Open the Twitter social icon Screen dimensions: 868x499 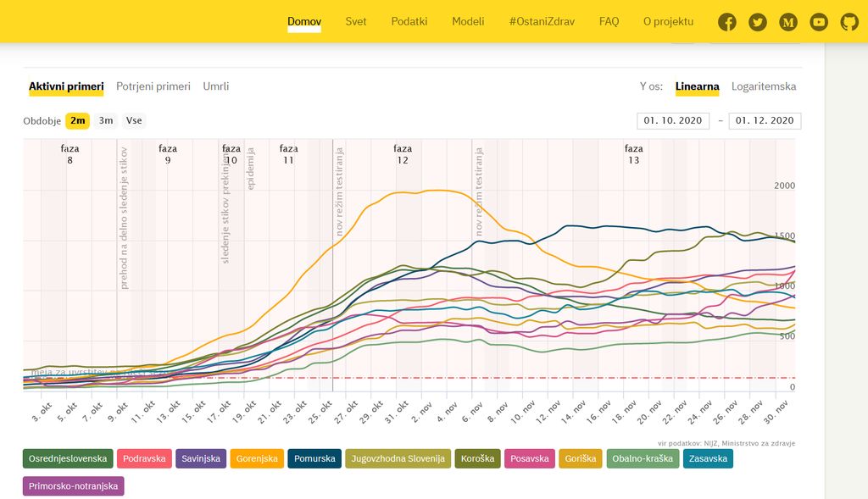(758, 22)
